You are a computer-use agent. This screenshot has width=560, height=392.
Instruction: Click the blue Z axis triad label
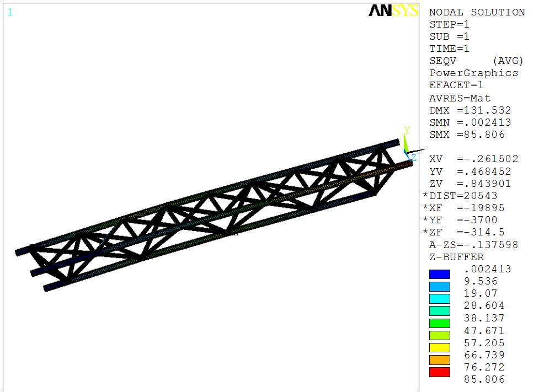click(413, 158)
